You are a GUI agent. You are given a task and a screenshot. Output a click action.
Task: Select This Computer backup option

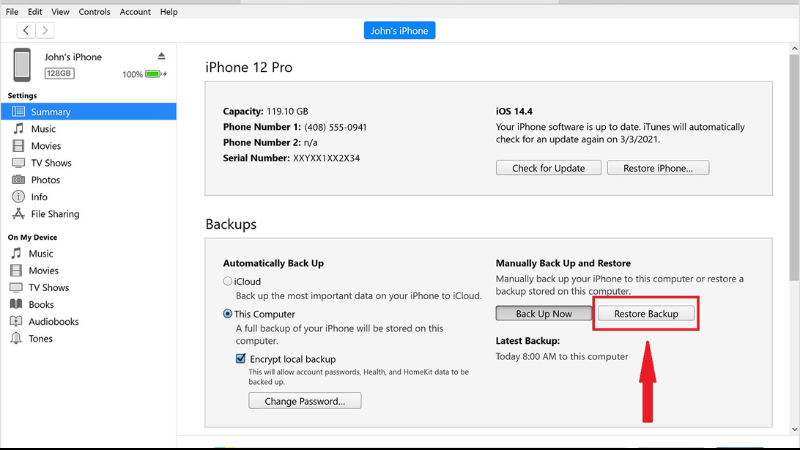[x=228, y=314]
